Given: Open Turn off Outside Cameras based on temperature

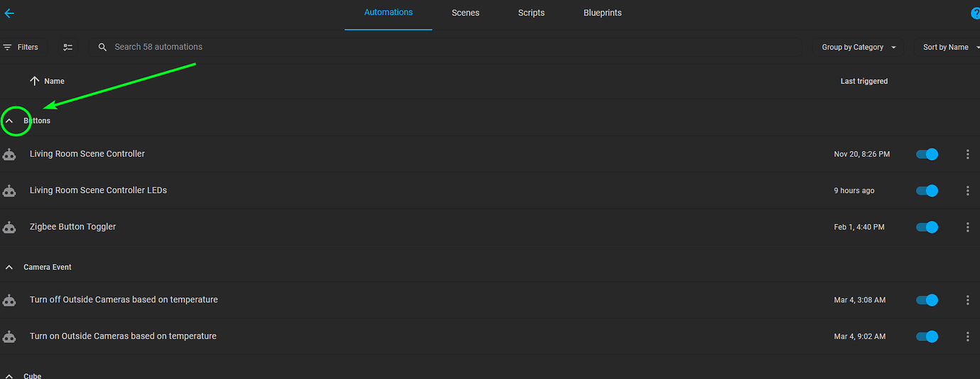Looking at the screenshot, I should coord(124,300).
